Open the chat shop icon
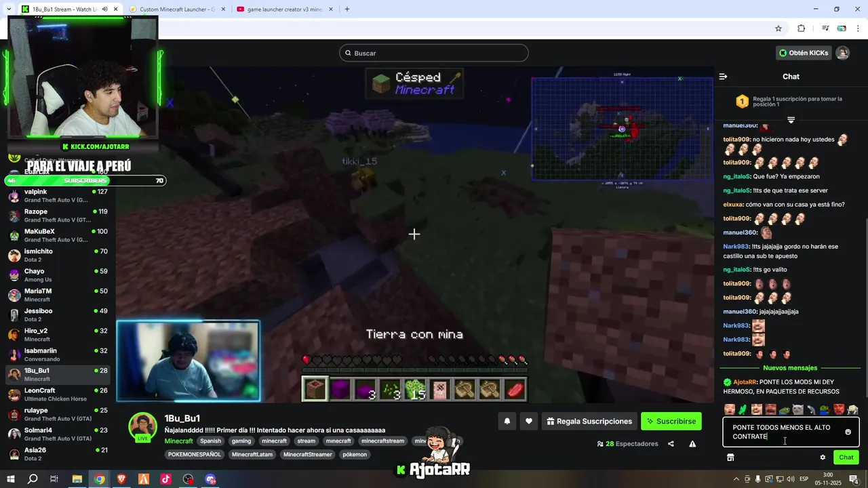 tap(730, 457)
